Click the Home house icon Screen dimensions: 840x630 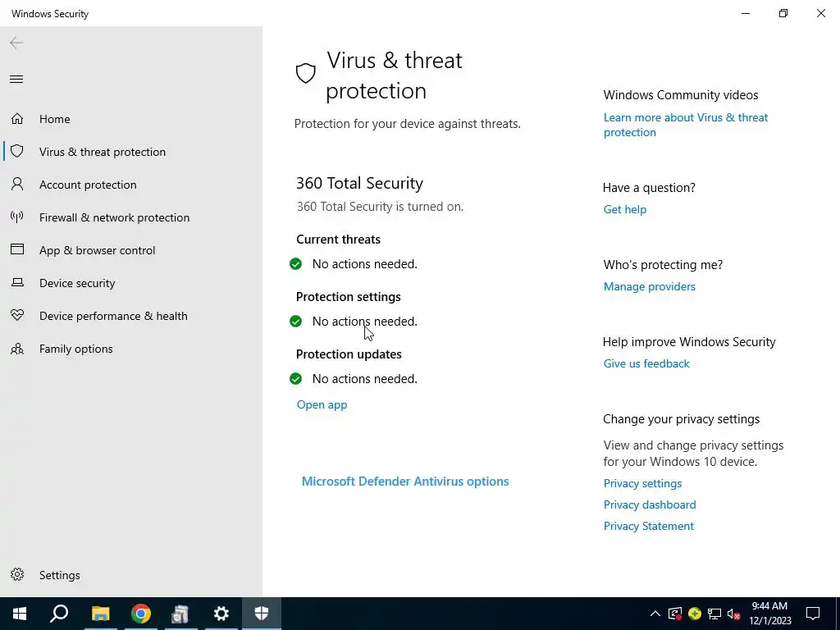17,118
